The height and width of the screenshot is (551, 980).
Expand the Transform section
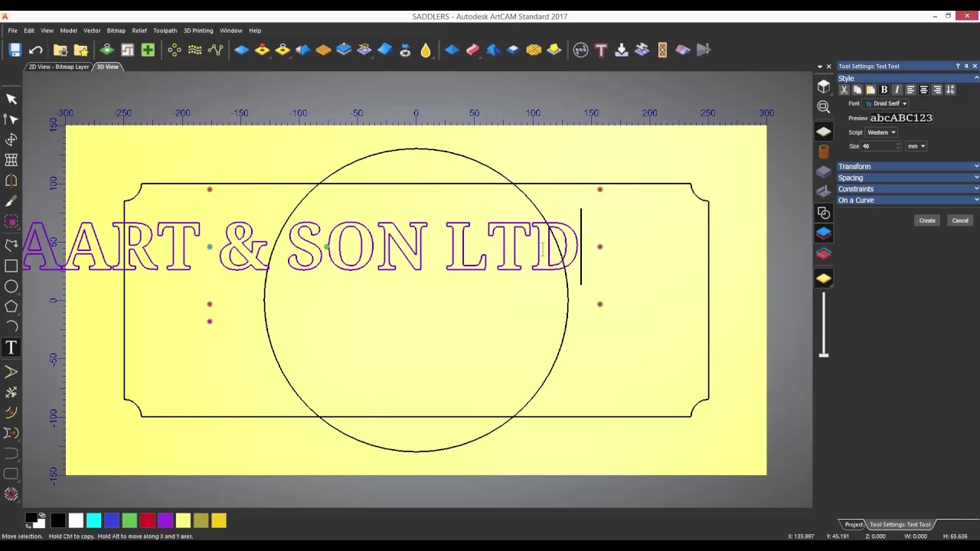click(x=908, y=166)
